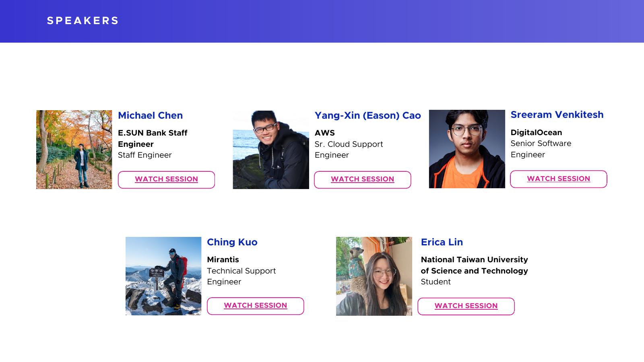The width and height of the screenshot is (644, 362).
Task: Click the Michael Chen name heading
Action: tap(150, 115)
